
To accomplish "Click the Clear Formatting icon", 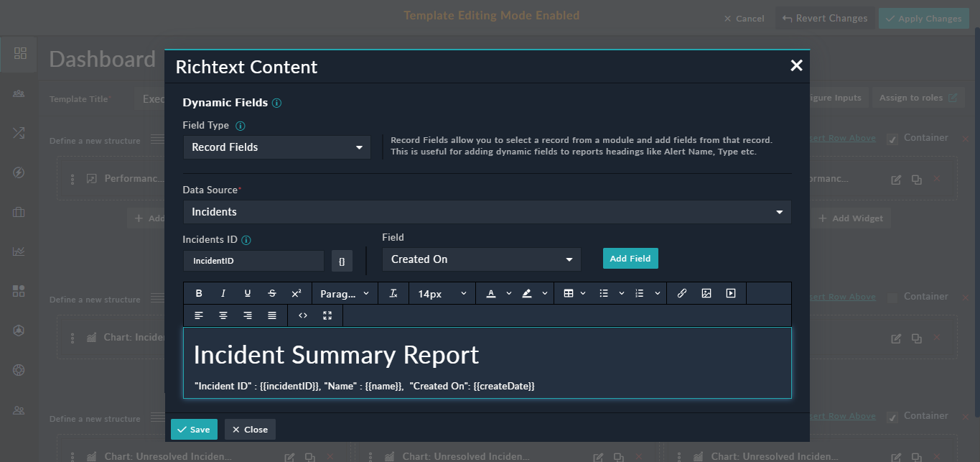I will pyautogui.click(x=393, y=292).
